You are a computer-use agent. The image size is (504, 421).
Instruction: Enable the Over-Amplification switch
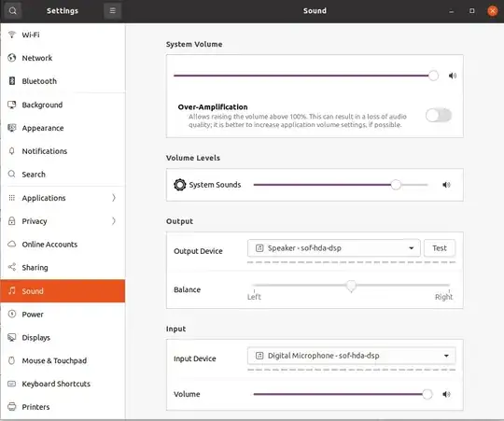pyautogui.click(x=439, y=115)
